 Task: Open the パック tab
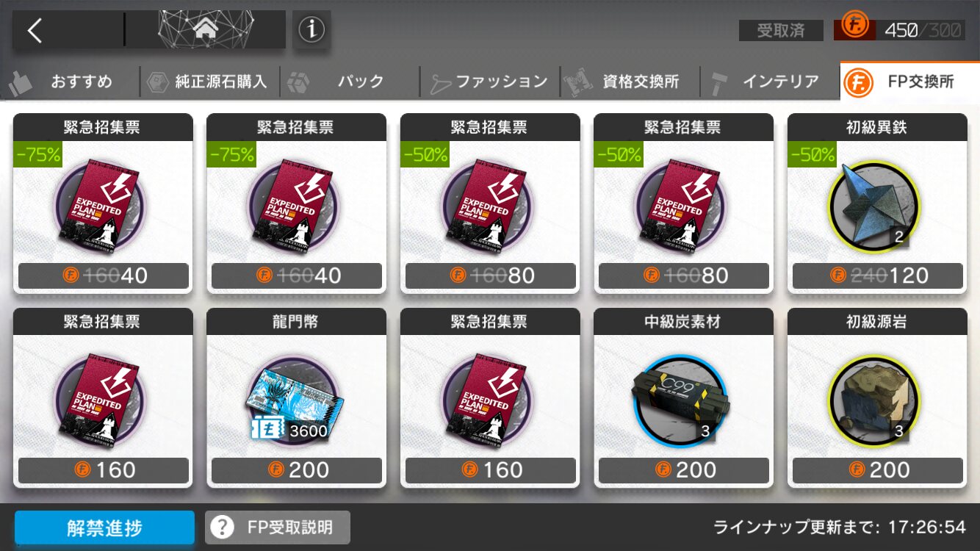pyautogui.click(x=350, y=82)
